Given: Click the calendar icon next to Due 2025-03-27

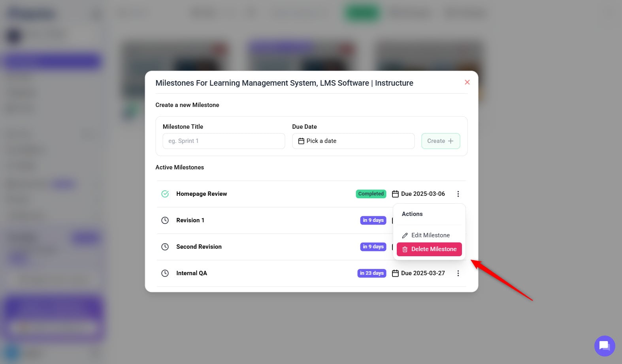Looking at the screenshot, I should tap(395, 273).
